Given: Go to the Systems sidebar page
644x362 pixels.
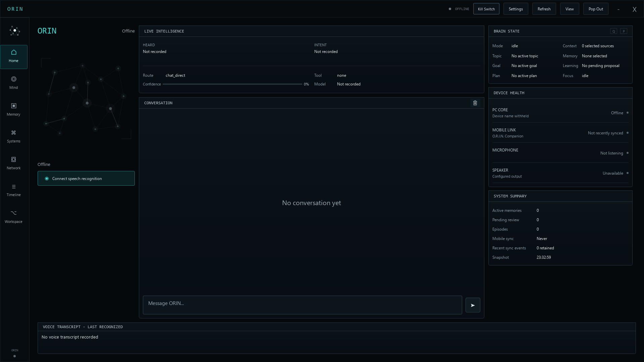Looking at the screenshot, I should 14,137.
